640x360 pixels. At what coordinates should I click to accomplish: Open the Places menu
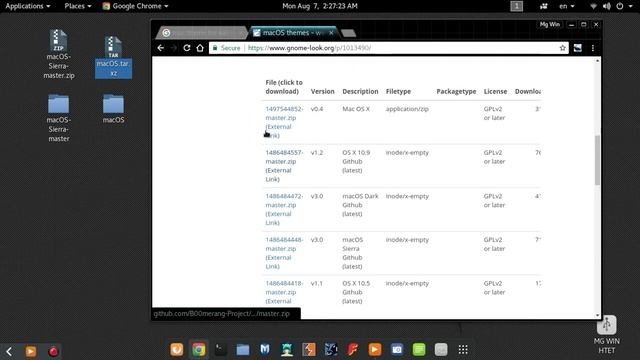pos(78,6)
